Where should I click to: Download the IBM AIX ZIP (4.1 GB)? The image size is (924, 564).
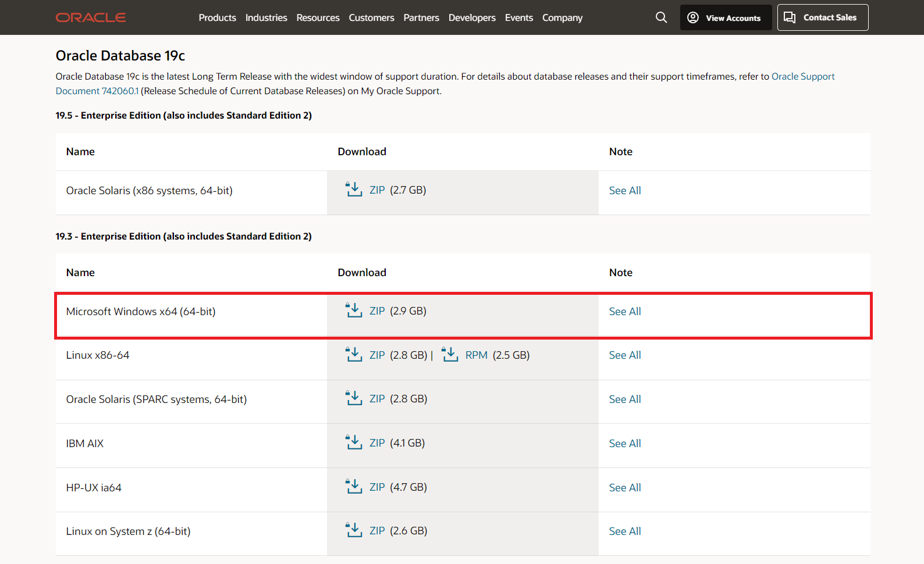(x=377, y=443)
